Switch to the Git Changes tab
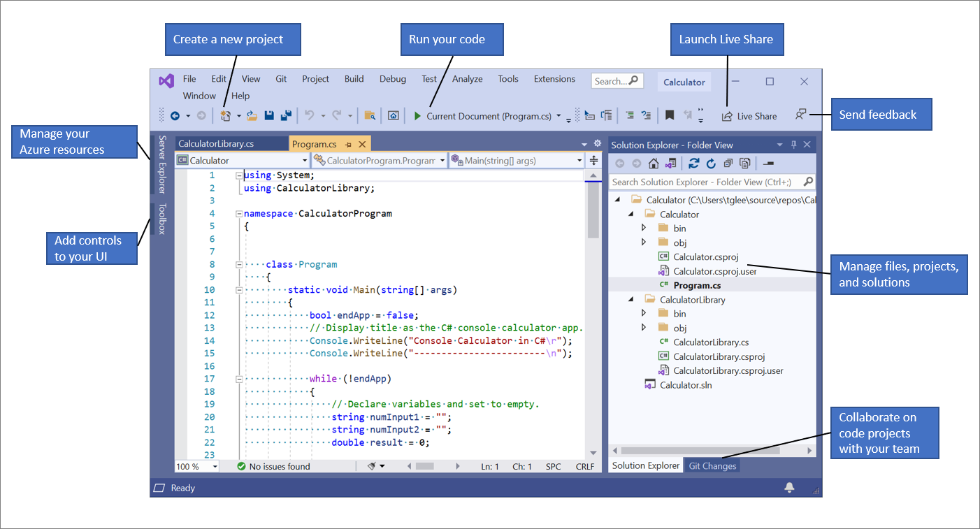The height and width of the screenshot is (529, 980). point(712,465)
